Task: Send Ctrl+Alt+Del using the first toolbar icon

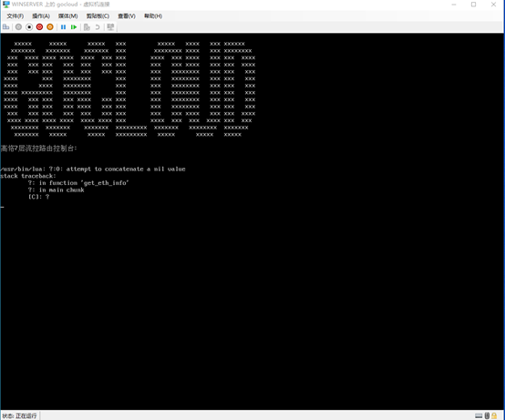Action: point(5,27)
